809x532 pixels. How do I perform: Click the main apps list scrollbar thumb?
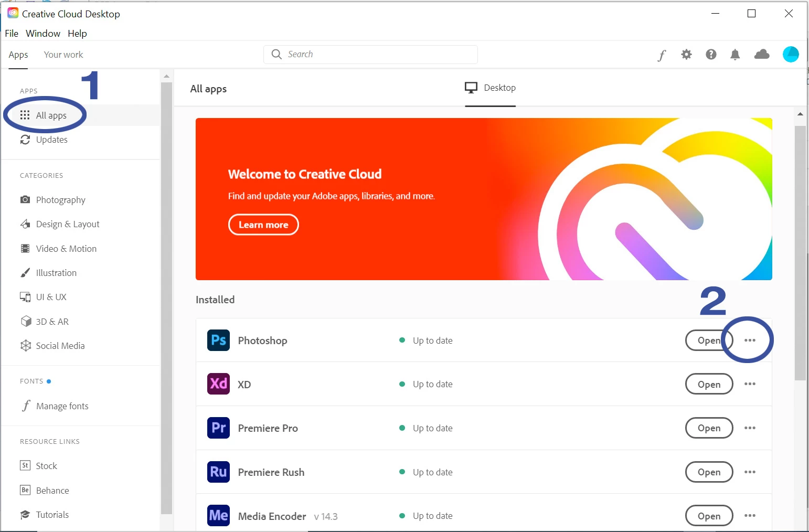(x=800, y=253)
